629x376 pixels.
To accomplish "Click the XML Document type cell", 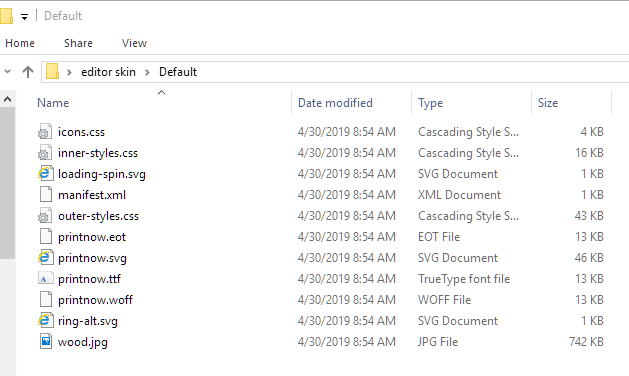I will [x=459, y=195].
